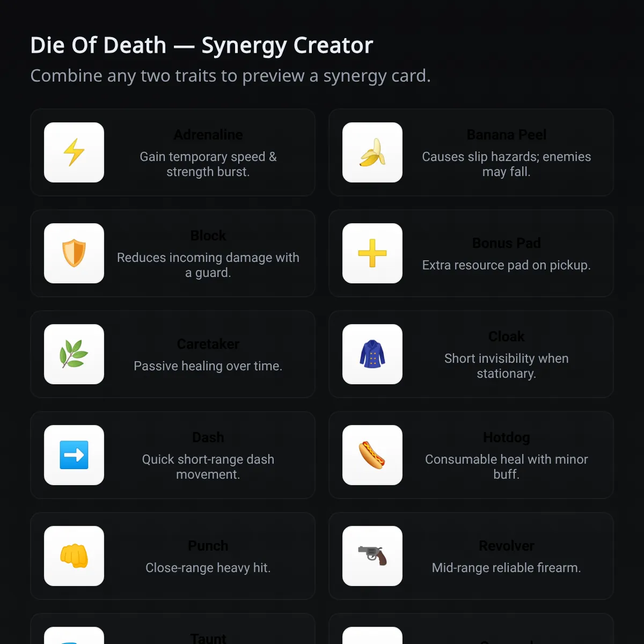The image size is (644, 644).
Task: Click "Quick short-range dash movement." description
Action: 208,467
